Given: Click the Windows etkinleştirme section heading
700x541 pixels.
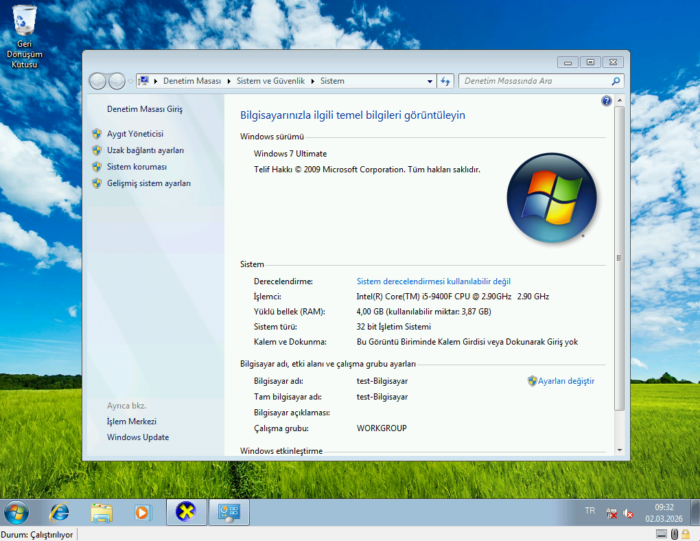Looking at the screenshot, I should pos(281,451).
